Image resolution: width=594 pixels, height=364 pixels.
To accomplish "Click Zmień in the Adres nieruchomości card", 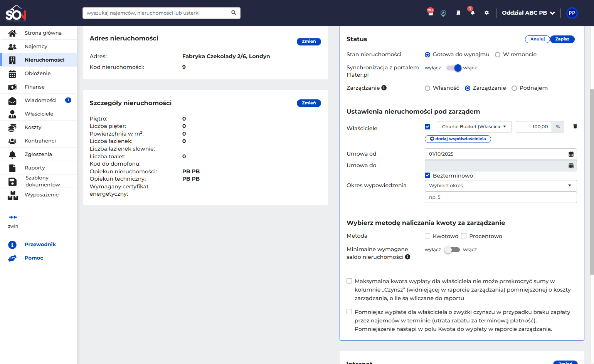I will click(309, 42).
